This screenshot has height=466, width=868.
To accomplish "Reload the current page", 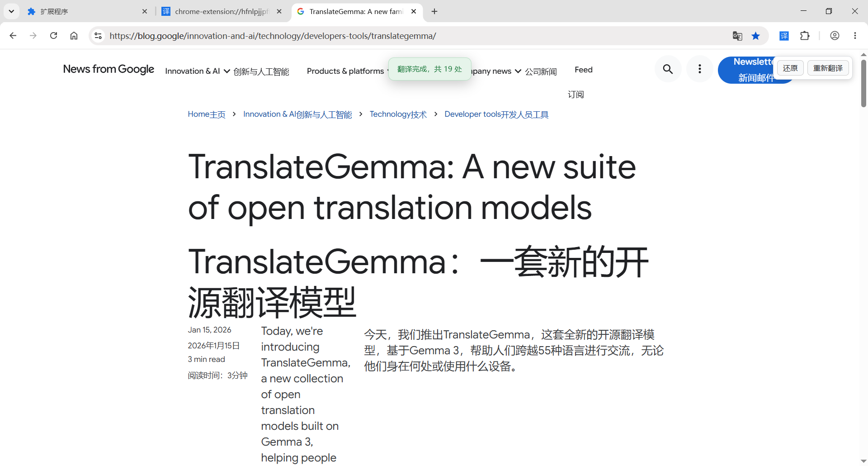I will pos(53,36).
